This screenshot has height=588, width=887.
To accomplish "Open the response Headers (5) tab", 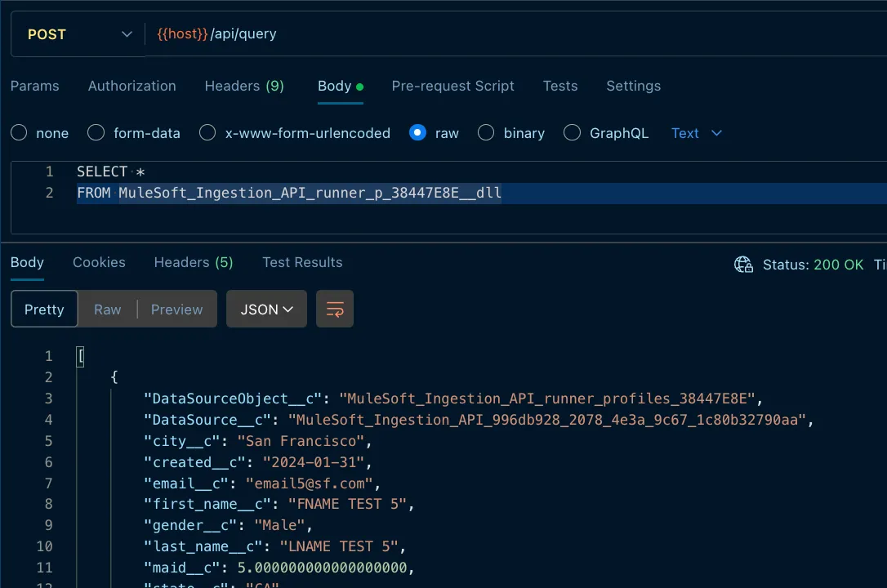I will tap(194, 262).
